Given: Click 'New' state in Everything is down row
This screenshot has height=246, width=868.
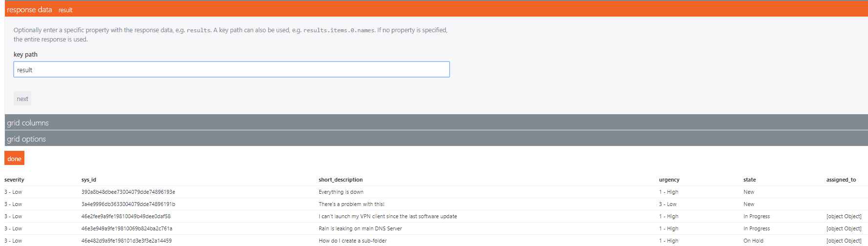Looking at the screenshot, I should coord(749,192).
